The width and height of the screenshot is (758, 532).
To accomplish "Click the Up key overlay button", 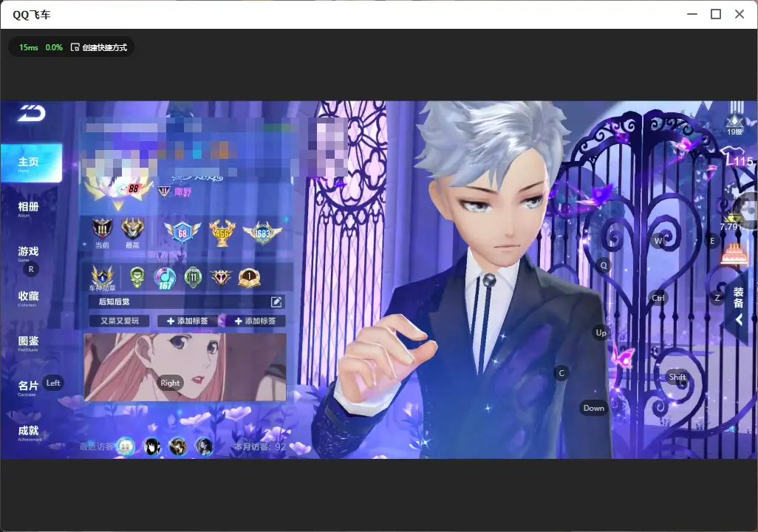I will tap(601, 332).
